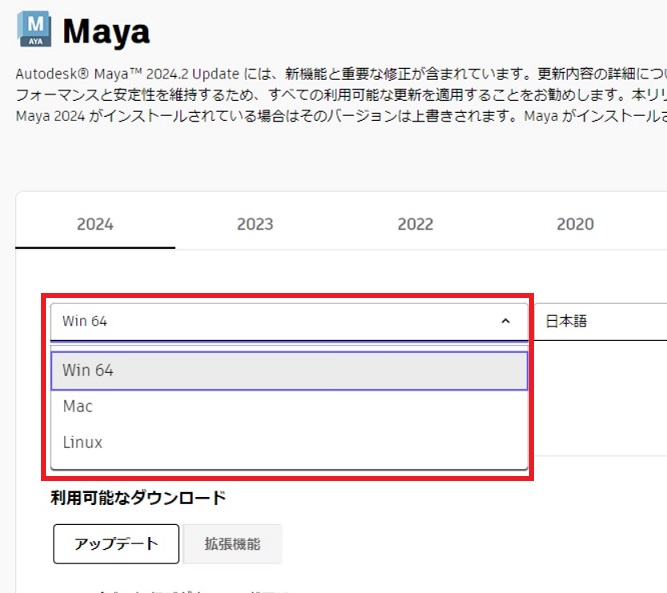The image size is (667, 593).
Task: Open the 日本語 language dropdown
Action: pyautogui.click(x=600, y=321)
